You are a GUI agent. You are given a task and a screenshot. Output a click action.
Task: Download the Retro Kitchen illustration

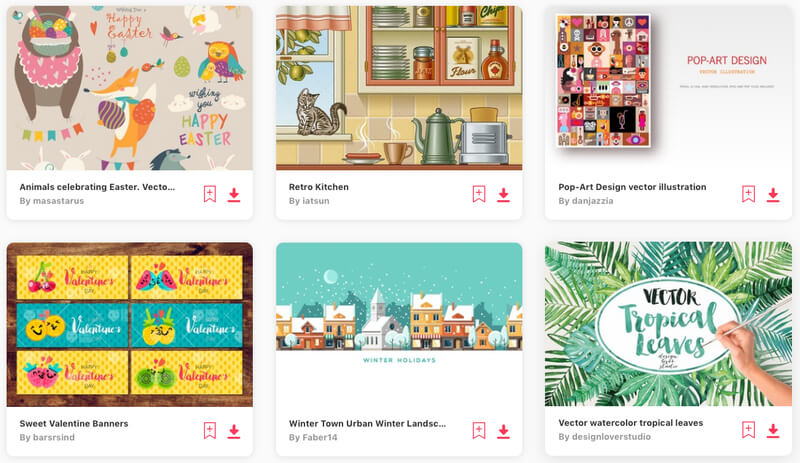coord(503,194)
